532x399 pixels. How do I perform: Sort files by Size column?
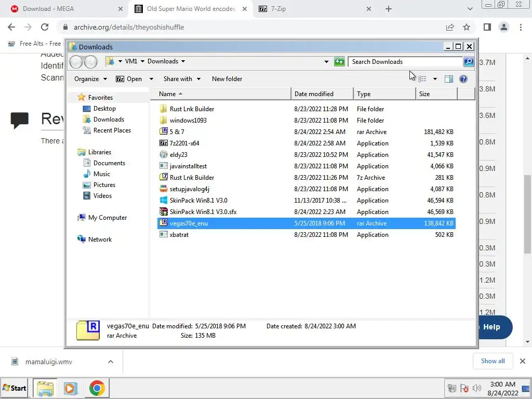click(x=436, y=94)
